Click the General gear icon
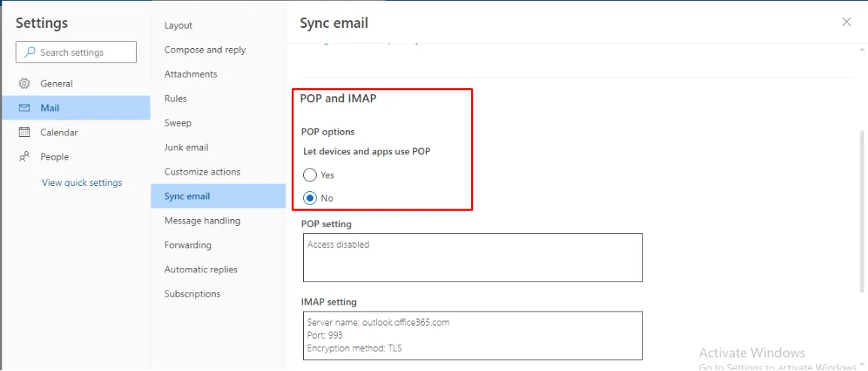The width and height of the screenshot is (868, 371). [24, 84]
